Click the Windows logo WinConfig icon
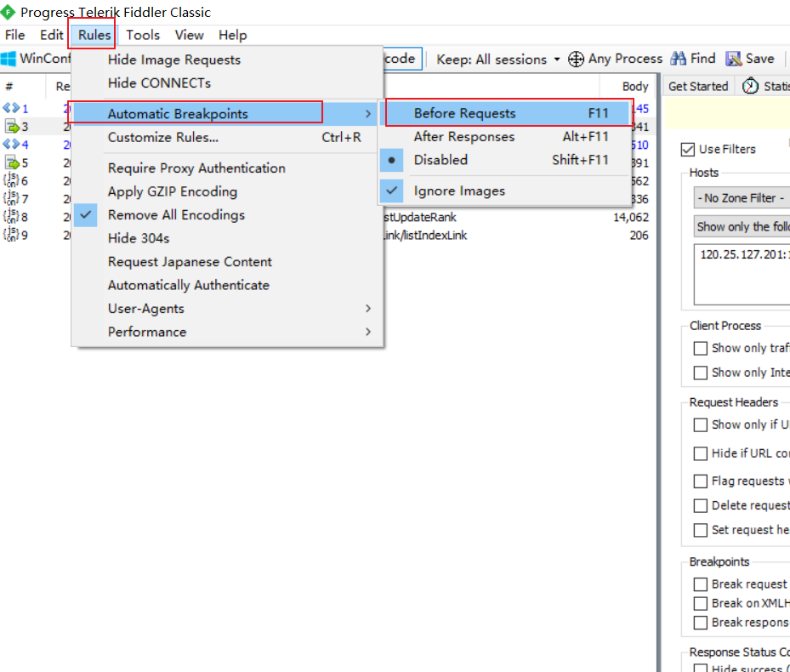 [x=9, y=59]
